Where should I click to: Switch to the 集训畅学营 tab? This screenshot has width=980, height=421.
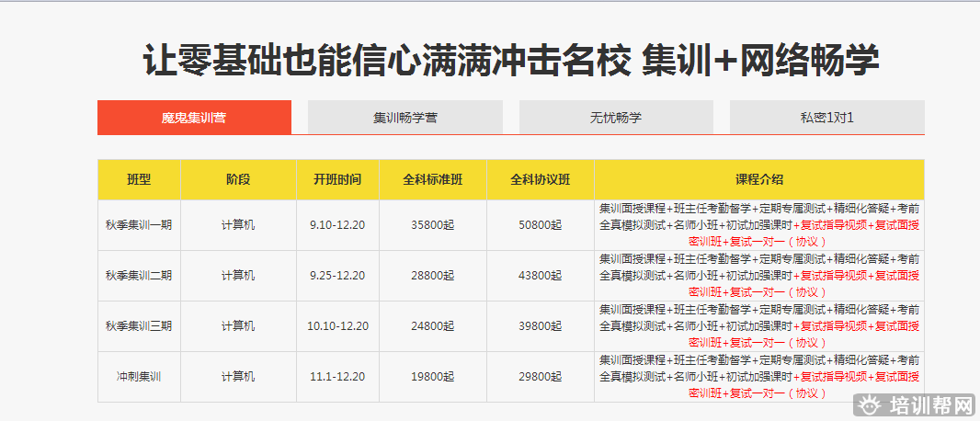click(x=405, y=118)
